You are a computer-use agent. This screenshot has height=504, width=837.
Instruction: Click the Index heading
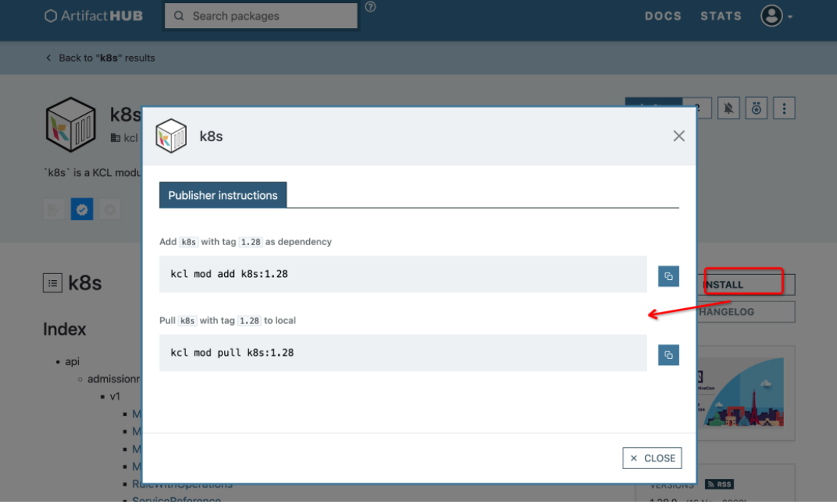tap(64, 329)
